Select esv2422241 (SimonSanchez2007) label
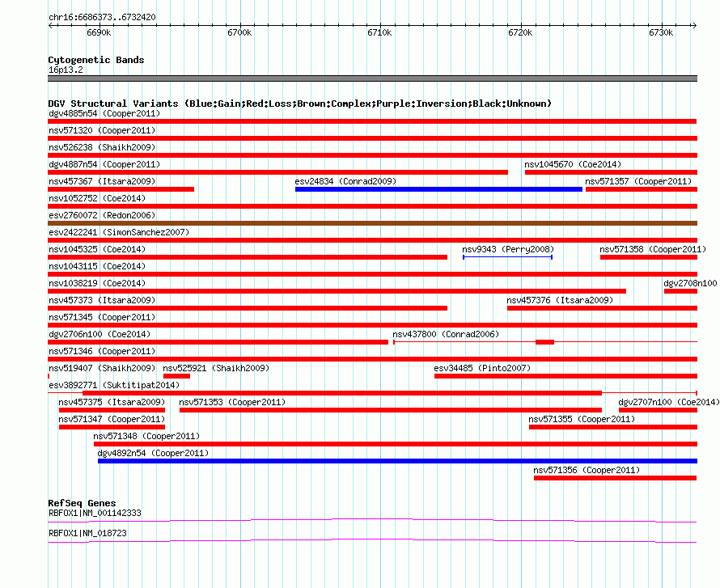720x588 pixels. coord(119,232)
